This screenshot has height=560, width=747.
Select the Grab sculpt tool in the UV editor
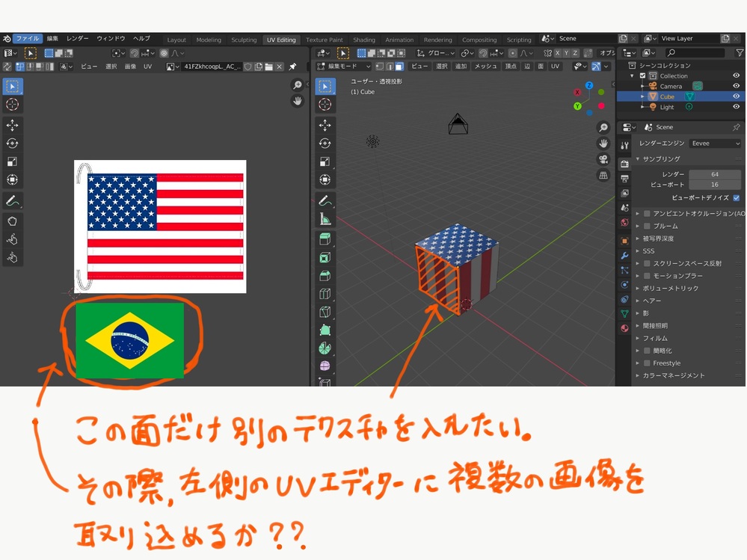[13, 221]
